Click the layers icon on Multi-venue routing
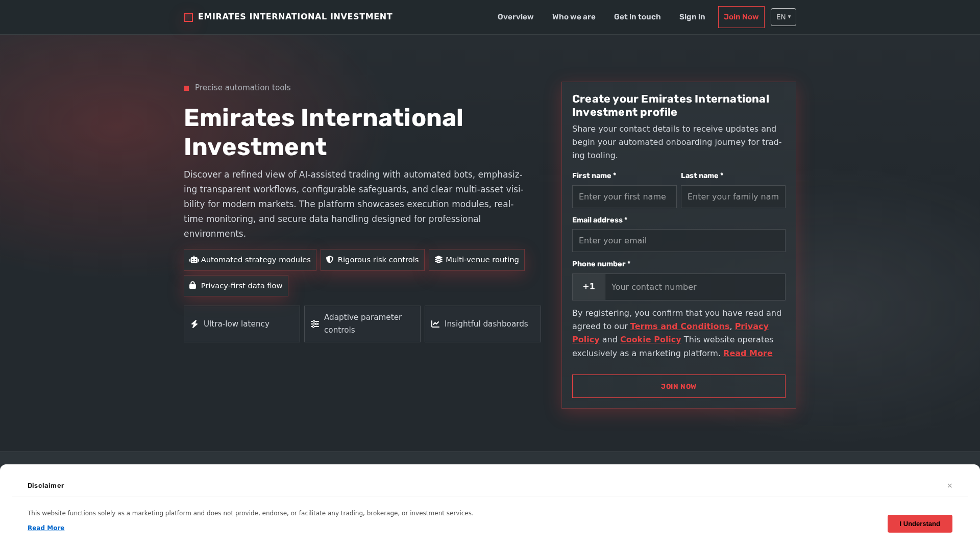The width and height of the screenshot is (980, 551). pos(438,260)
